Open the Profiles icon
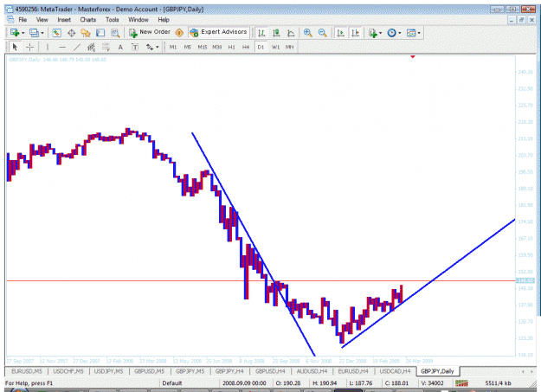The height and width of the screenshot is (392, 541). point(34,33)
